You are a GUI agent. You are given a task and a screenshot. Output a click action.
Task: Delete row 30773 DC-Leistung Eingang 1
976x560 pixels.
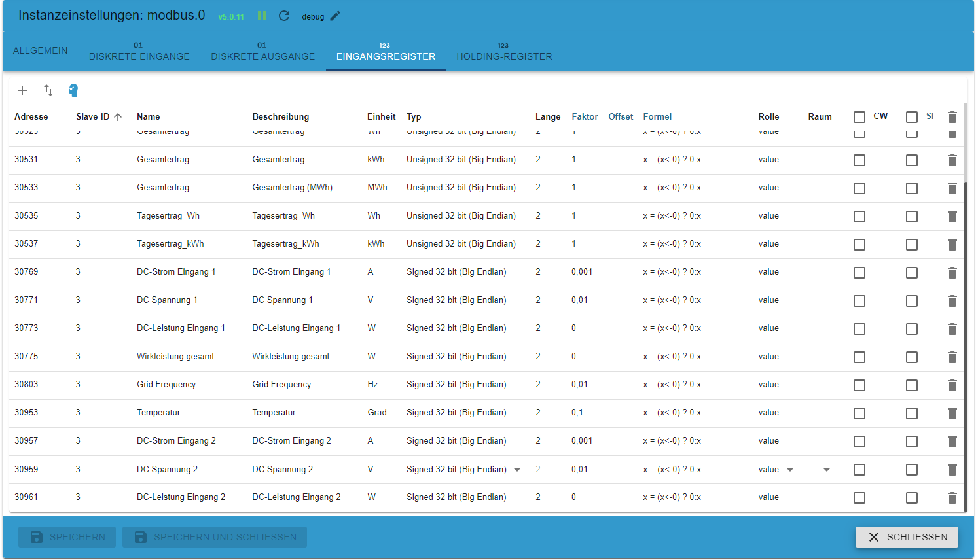pos(952,329)
